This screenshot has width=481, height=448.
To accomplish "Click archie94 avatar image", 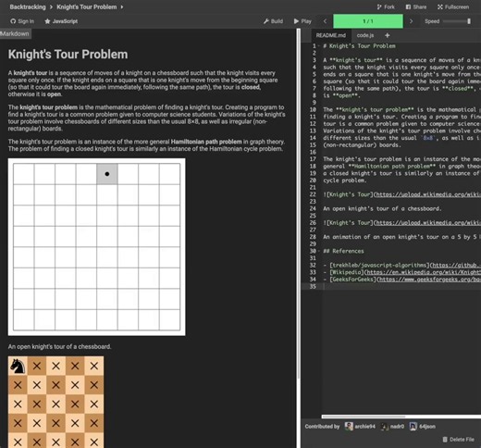I will 349,427.
